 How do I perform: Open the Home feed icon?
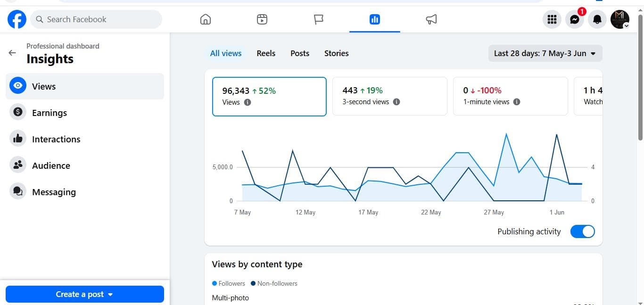[x=206, y=19]
